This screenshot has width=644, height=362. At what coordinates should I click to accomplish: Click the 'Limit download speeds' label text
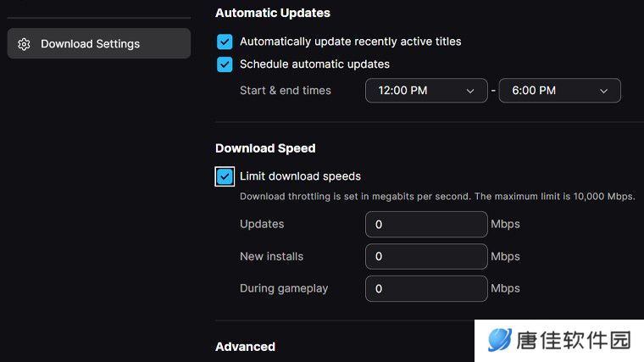click(300, 176)
